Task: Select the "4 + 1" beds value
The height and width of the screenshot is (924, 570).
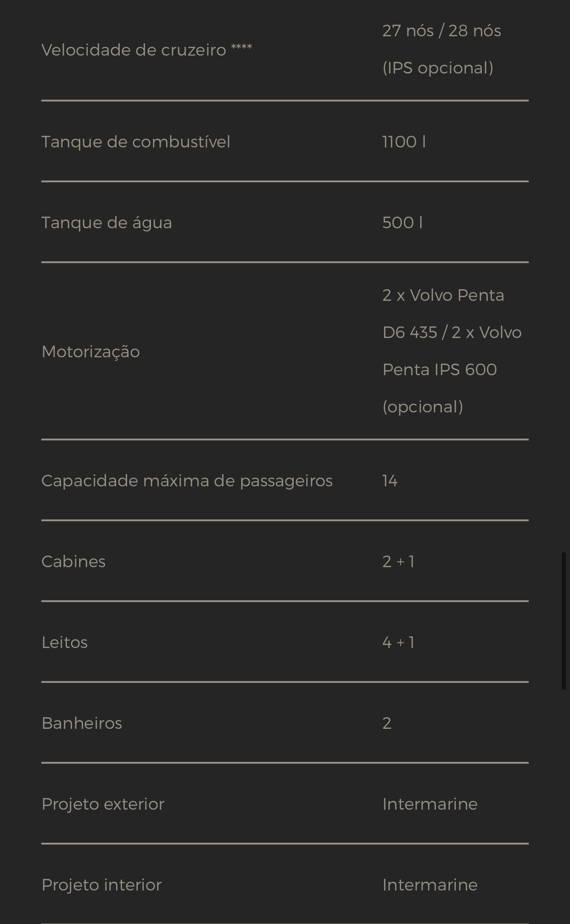Action: pos(398,642)
